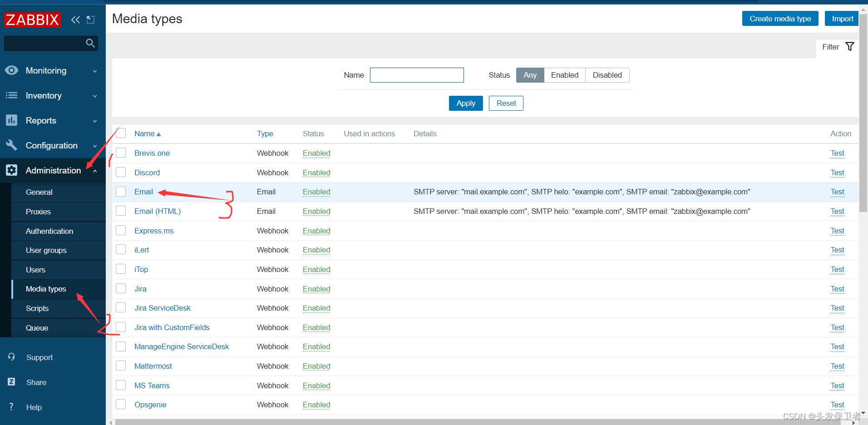
Task: Click the Import button
Action: click(842, 19)
